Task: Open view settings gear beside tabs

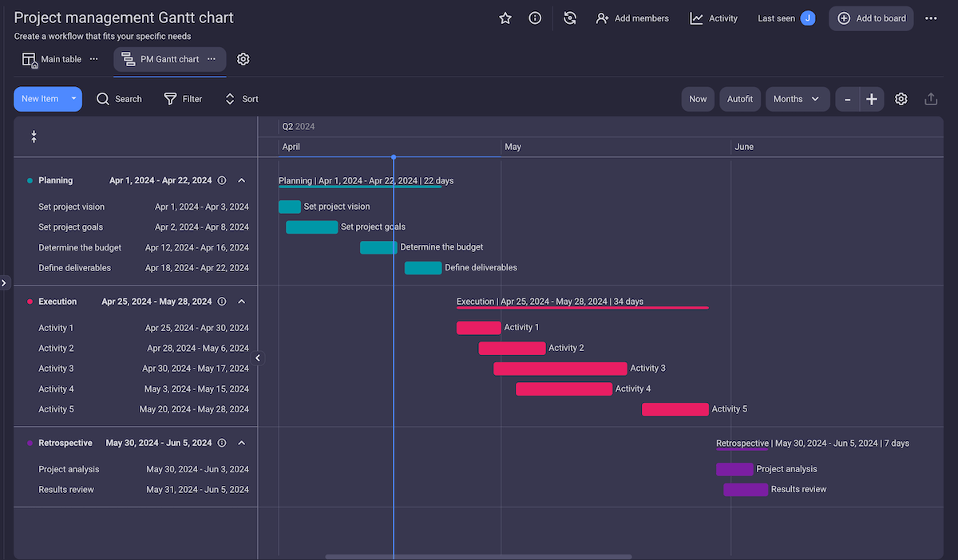Action: point(243,59)
